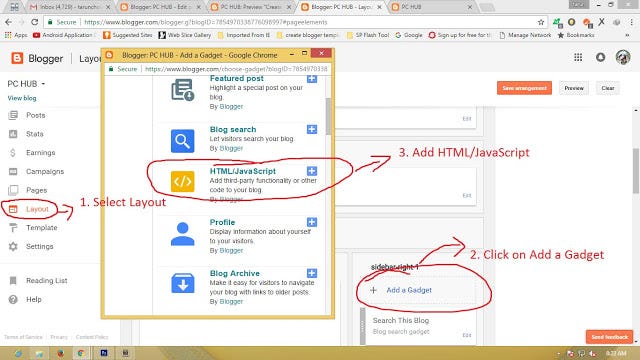The height and width of the screenshot is (360, 640).
Task: Switch to the PC HUB Preview tab
Action: pos(251,7)
